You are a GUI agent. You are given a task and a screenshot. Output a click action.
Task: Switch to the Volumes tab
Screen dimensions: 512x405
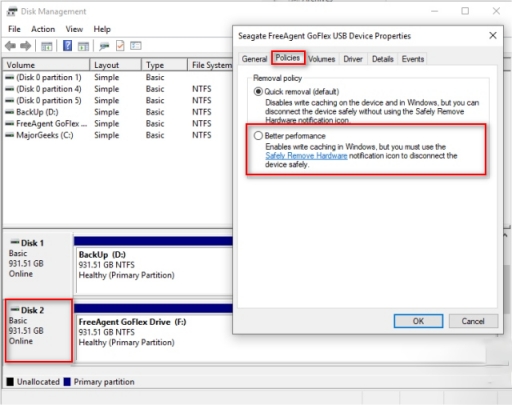[322, 59]
